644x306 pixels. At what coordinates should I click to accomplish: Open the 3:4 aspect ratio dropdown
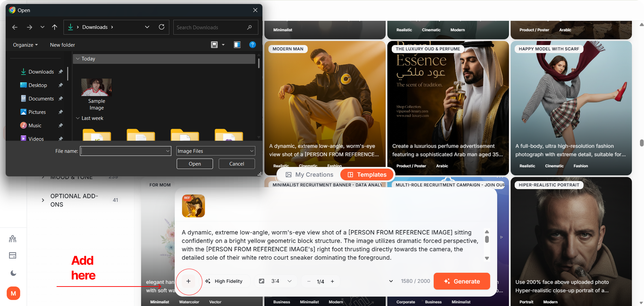coord(275,281)
